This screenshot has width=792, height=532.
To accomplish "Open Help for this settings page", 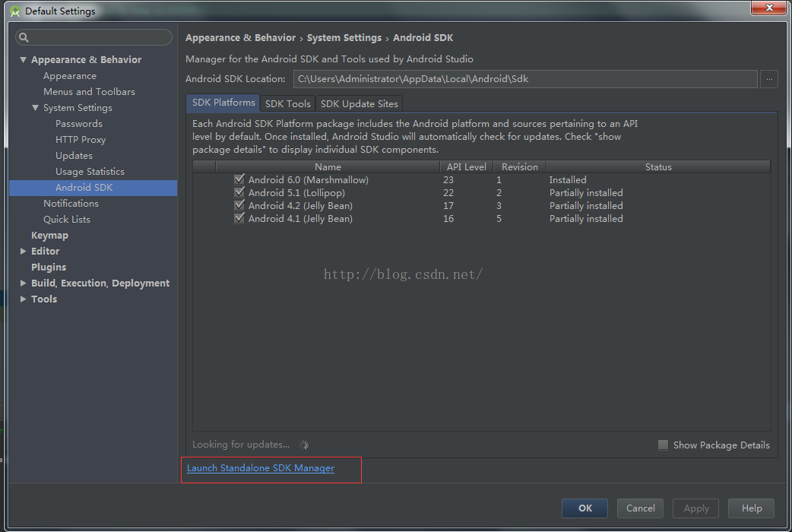I will 752,508.
